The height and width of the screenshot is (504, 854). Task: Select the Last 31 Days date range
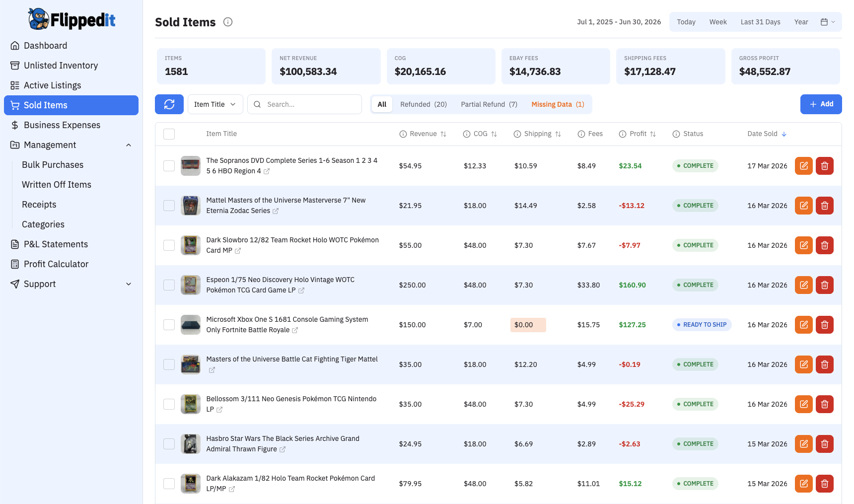(760, 21)
